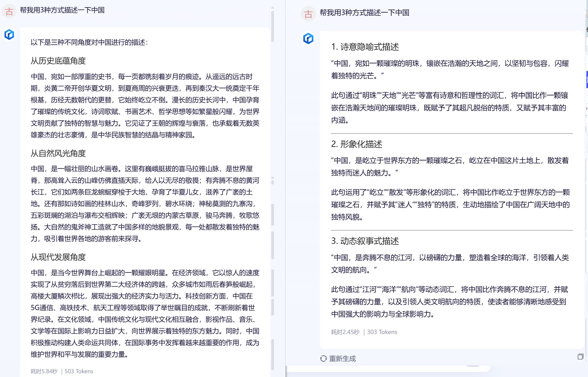The height and width of the screenshot is (377, 588).
Task: Click the copy icon below right response
Action: tap(580, 357)
